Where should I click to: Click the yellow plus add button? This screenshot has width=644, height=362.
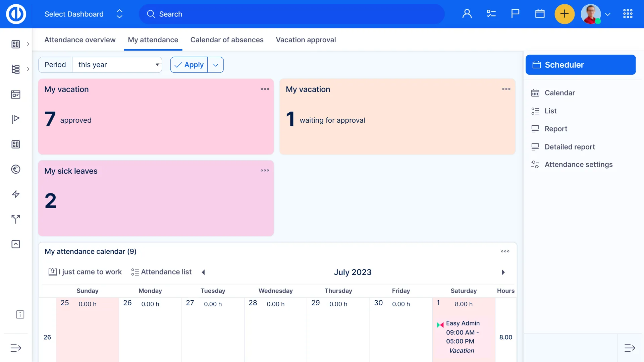click(565, 14)
